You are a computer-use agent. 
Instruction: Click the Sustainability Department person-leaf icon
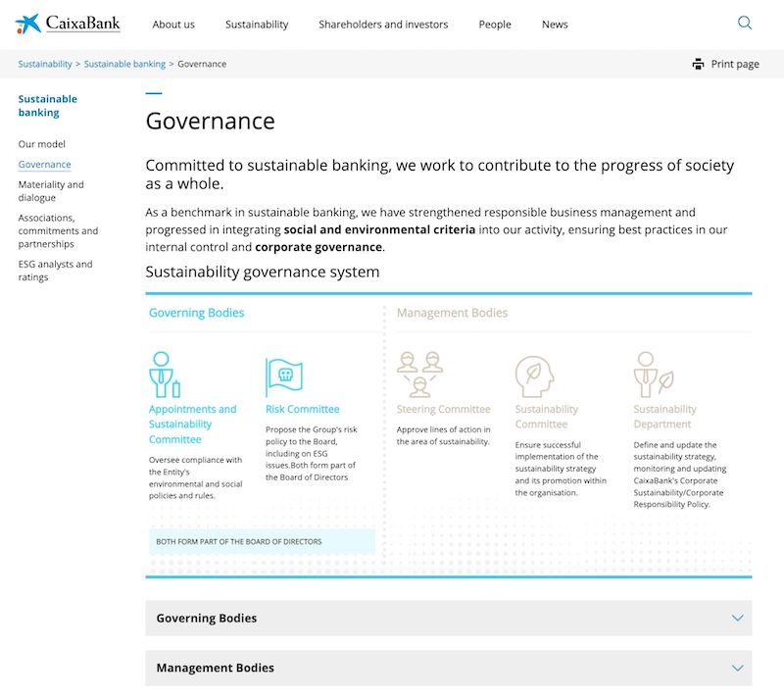[x=654, y=374]
